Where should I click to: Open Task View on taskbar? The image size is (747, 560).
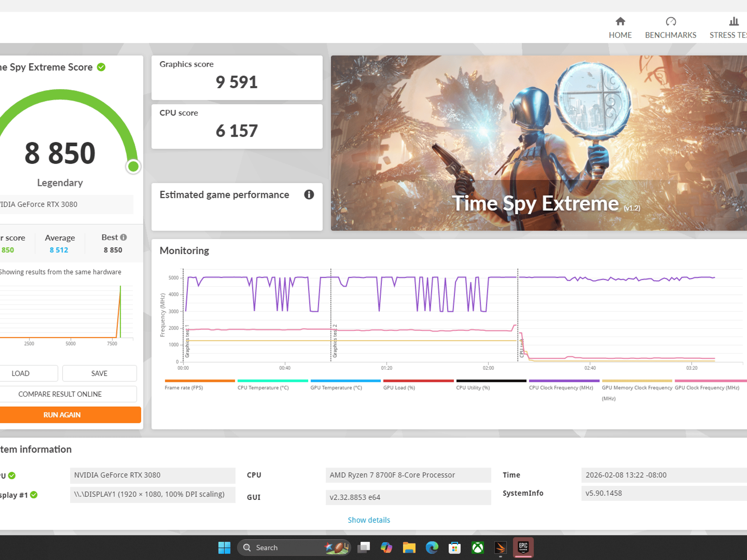(364, 548)
